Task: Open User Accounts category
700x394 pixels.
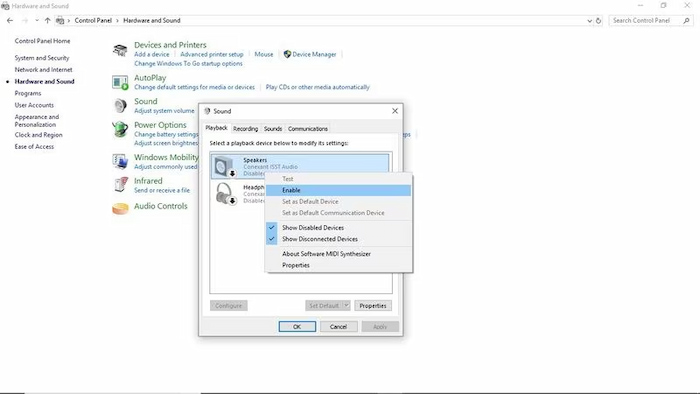Action: [34, 105]
